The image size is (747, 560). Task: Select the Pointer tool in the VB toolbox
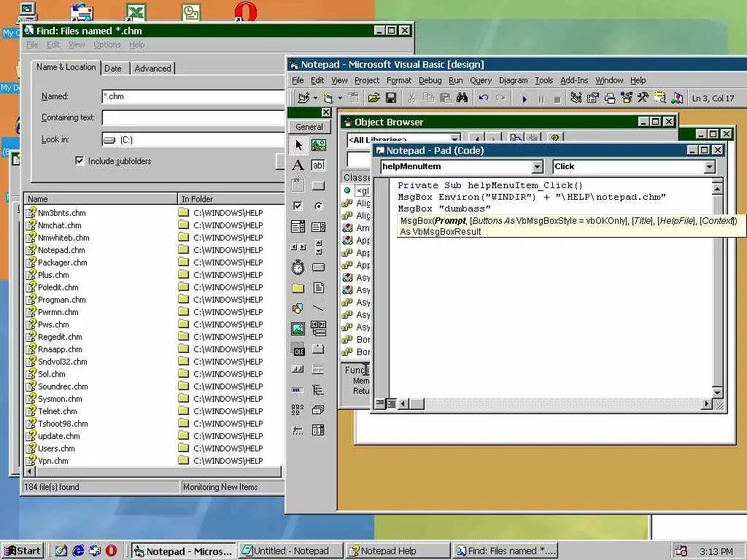(298, 145)
